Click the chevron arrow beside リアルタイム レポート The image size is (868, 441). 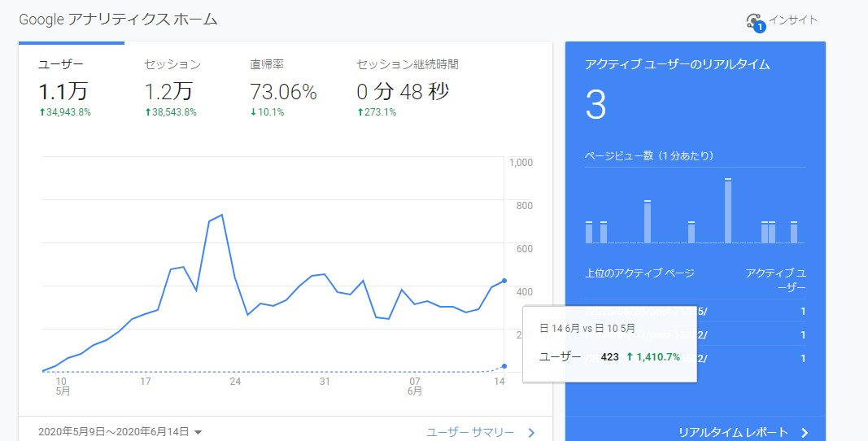pyautogui.click(x=804, y=432)
